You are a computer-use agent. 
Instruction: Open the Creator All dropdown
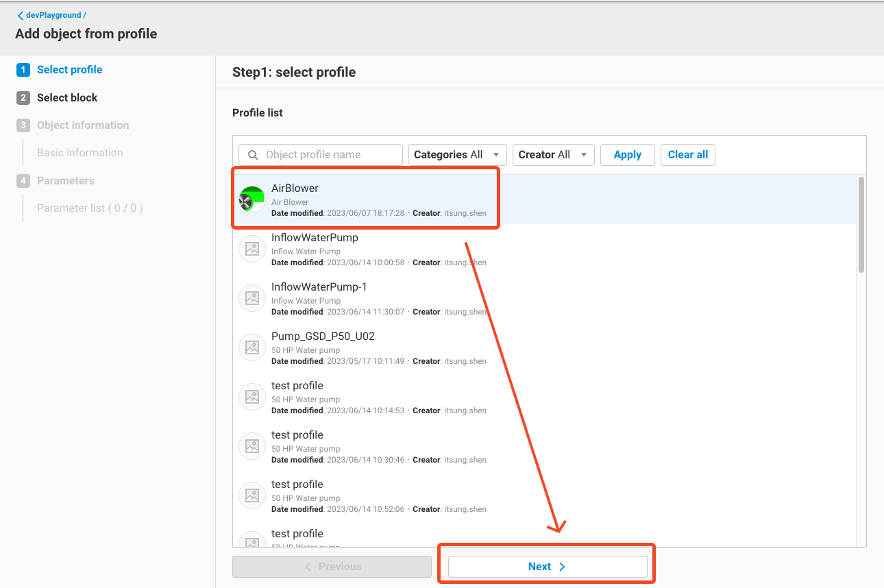553,155
